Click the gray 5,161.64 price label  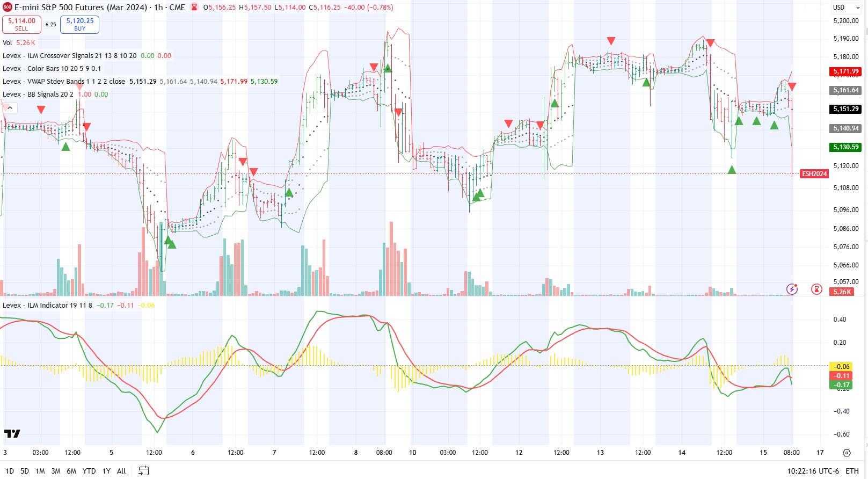point(846,90)
